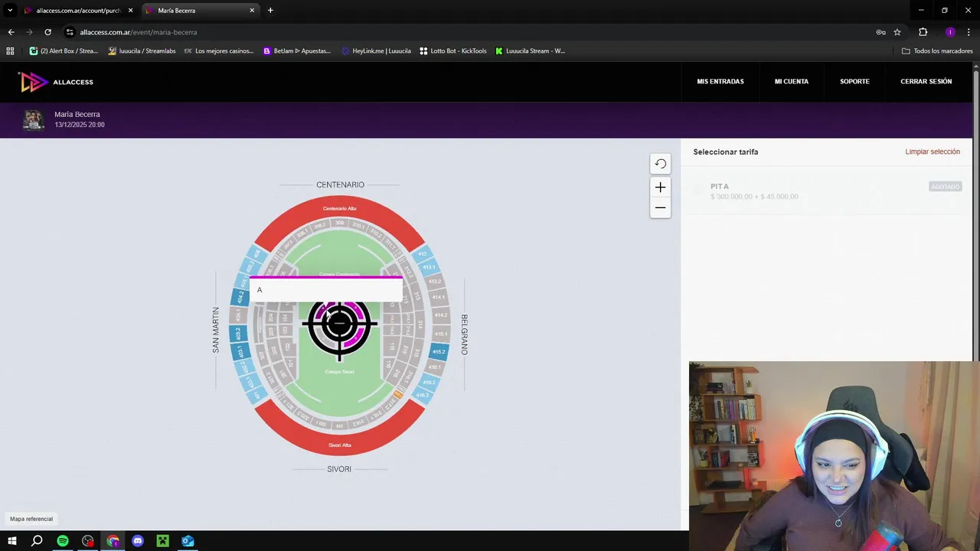Viewport: 980px width, 551px height.
Task: Open the Todos los marcadores folder
Action: coord(937,51)
